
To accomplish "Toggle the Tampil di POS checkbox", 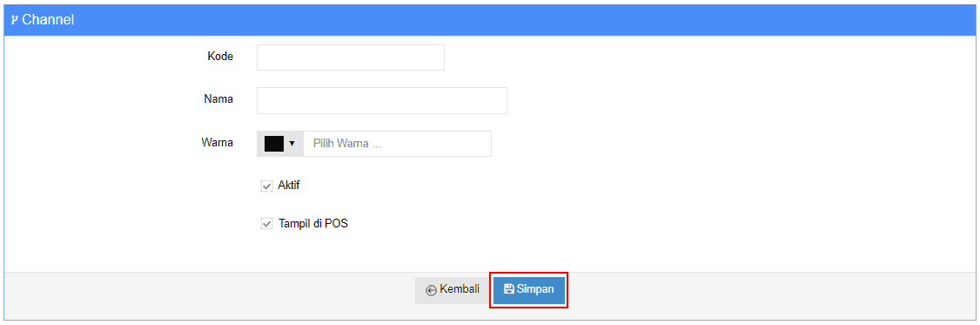I will 267,224.
